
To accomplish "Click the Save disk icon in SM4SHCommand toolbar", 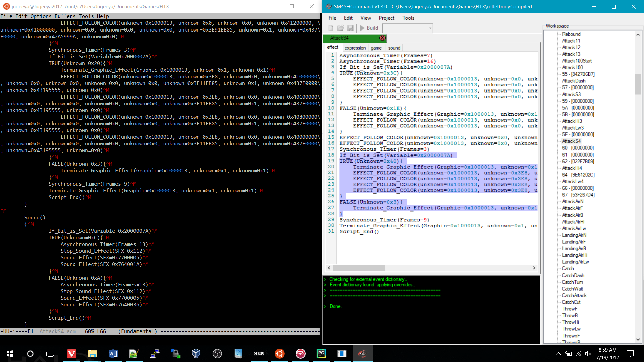I will [351, 28].
